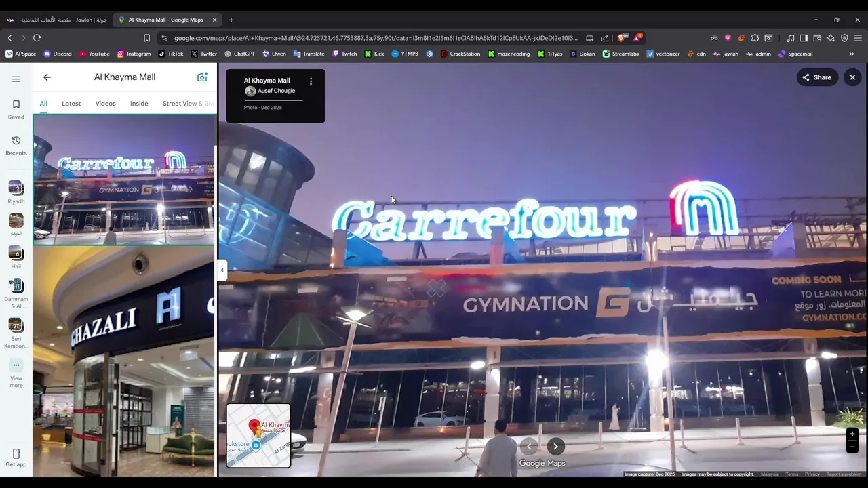Open the minimap of Al Khayma Mall
868x488 pixels.
tap(258, 435)
